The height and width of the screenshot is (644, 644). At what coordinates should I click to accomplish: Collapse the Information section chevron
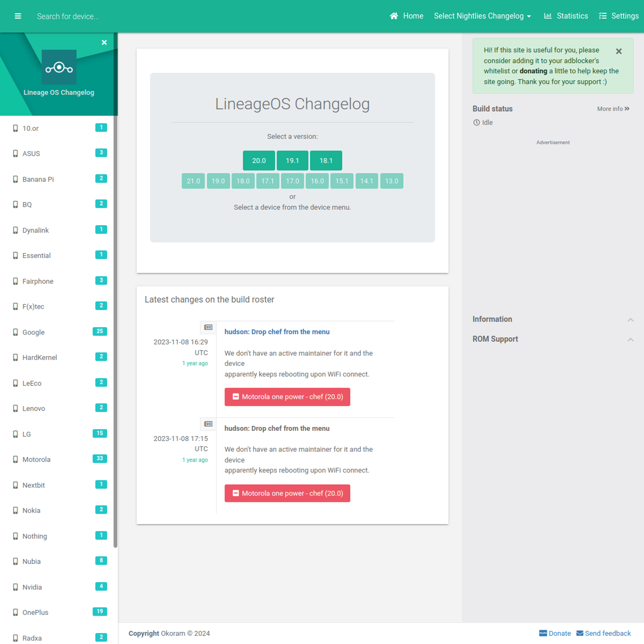click(x=630, y=320)
